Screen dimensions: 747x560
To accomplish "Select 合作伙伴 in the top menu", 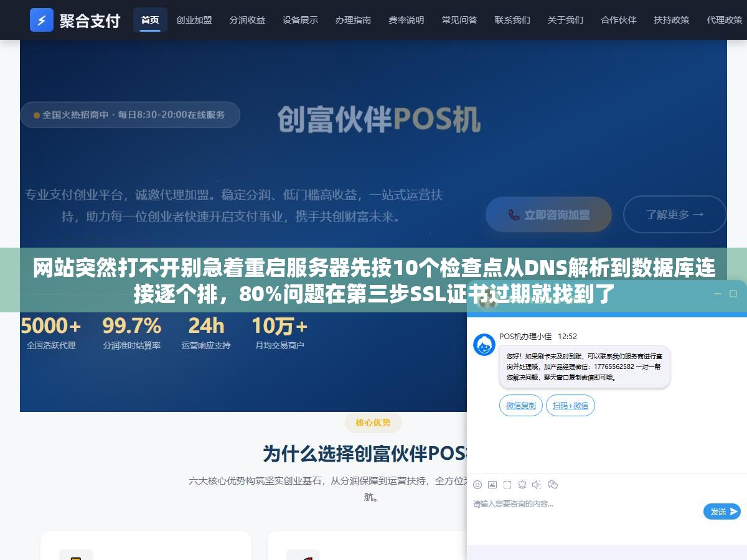I will click(x=618, y=20).
